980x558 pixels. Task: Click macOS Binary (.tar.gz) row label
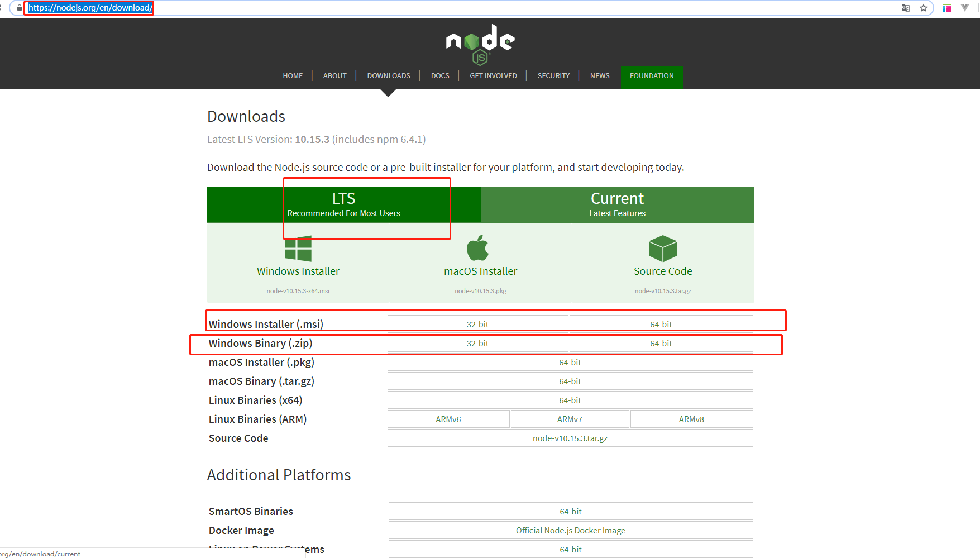pyautogui.click(x=261, y=381)
